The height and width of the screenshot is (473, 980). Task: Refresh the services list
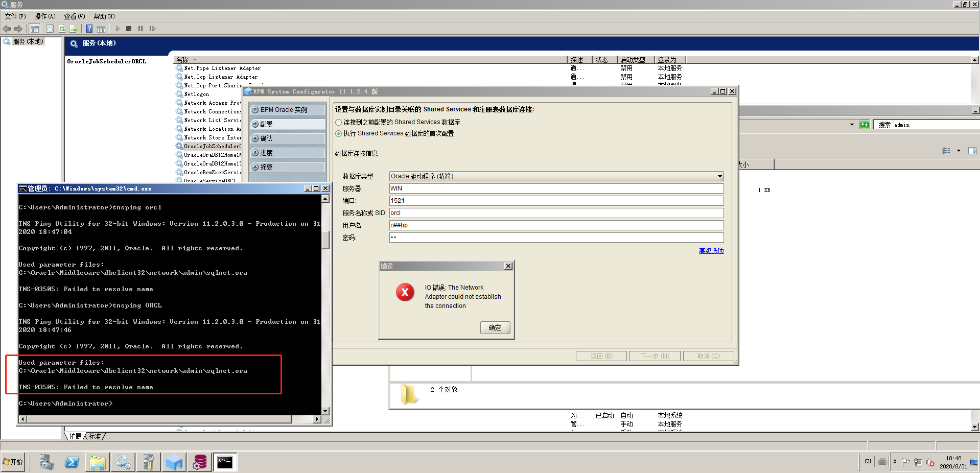(62, 29)
